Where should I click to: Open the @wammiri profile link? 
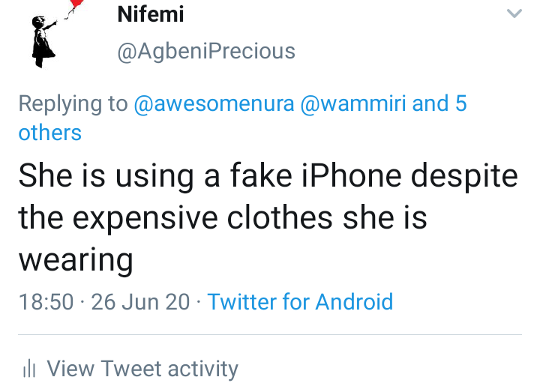click(x=352, y=103)
